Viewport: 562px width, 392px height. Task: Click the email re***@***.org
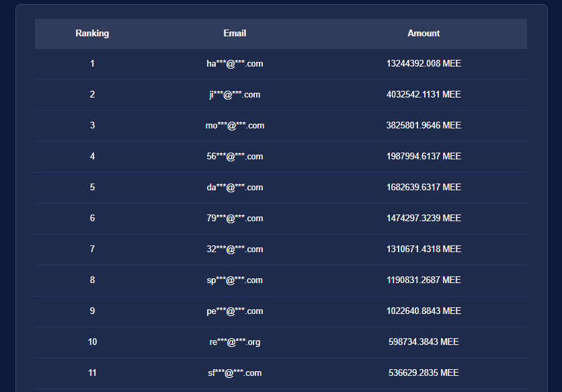tap(235, 342)
